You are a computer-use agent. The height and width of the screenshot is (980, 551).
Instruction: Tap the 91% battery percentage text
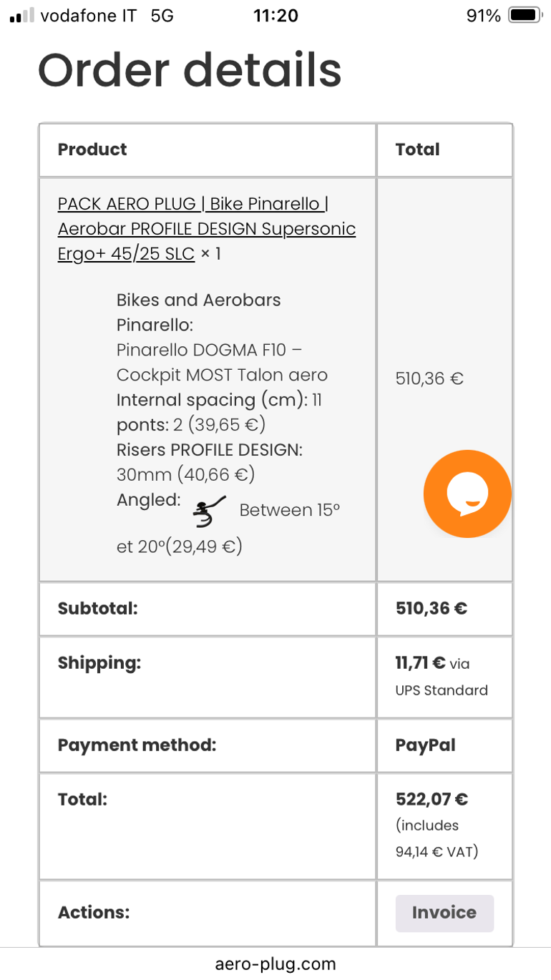click(x=484, y=15)
